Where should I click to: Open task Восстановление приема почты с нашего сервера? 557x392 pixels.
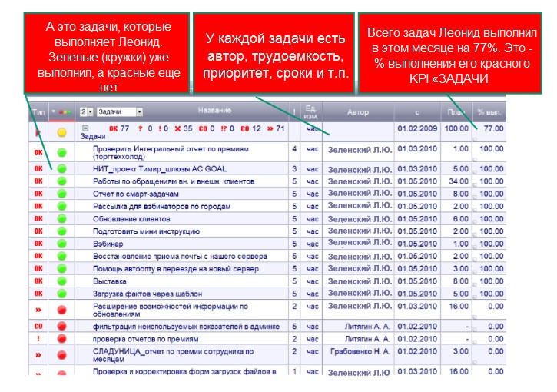click(x=180, y=256)
